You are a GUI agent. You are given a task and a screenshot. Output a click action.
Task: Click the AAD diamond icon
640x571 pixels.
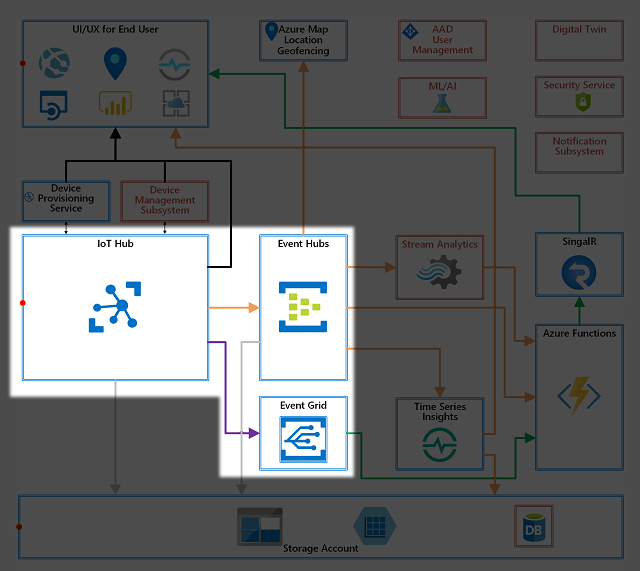tap(410, 31)
